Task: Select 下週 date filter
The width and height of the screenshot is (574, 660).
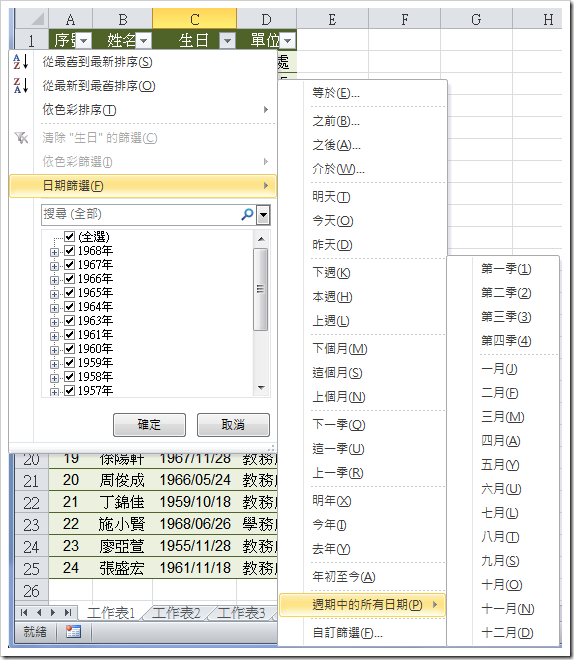Action: click(x=362, y=273)
